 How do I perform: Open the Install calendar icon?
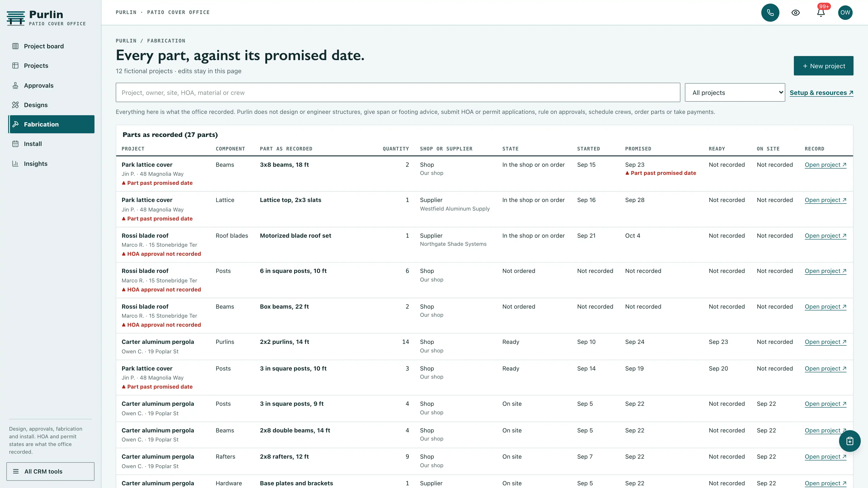click(x=16, y=144)
